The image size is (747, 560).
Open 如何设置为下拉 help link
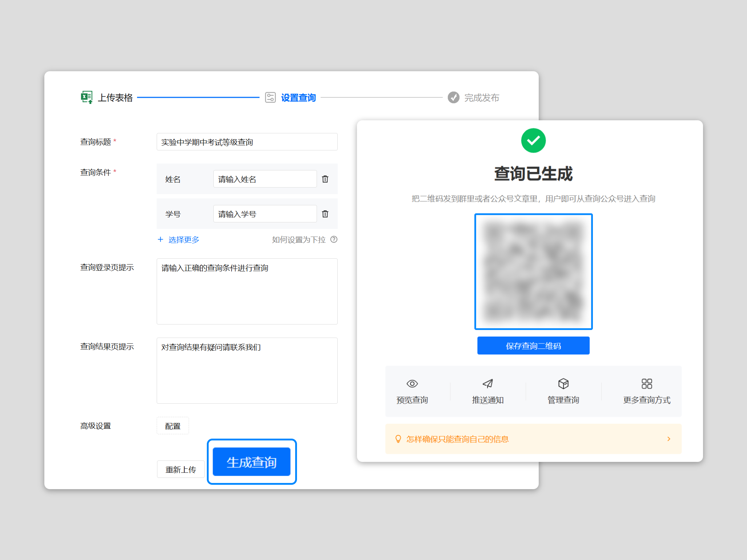299,240
